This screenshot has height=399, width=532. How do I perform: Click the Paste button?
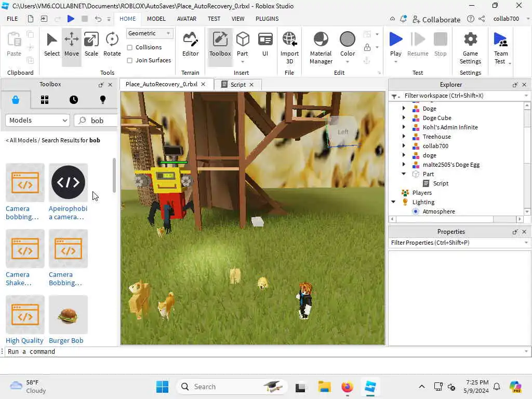pos(14,44)
